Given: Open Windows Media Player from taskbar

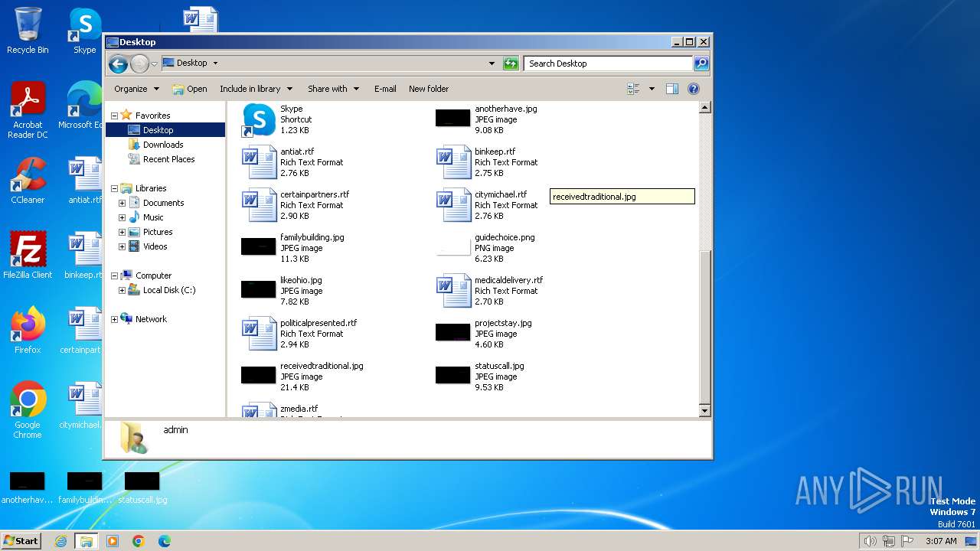Looking at the screenshot, I should pos(113,541).
